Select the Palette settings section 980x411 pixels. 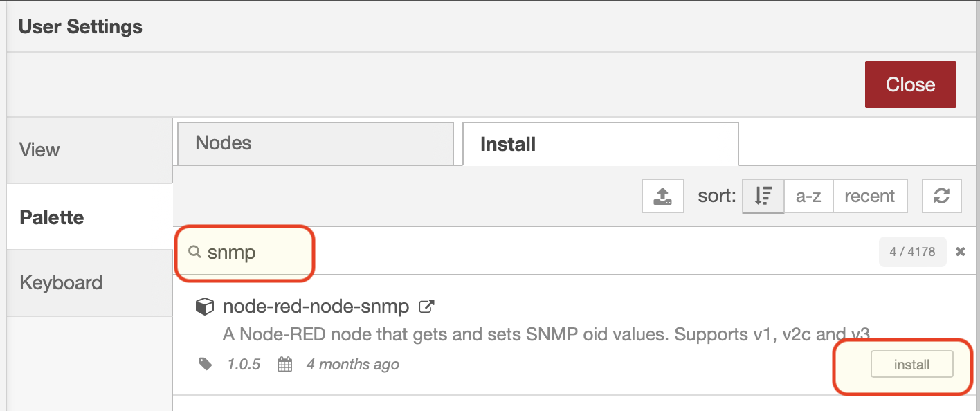(x=89, y=217)
